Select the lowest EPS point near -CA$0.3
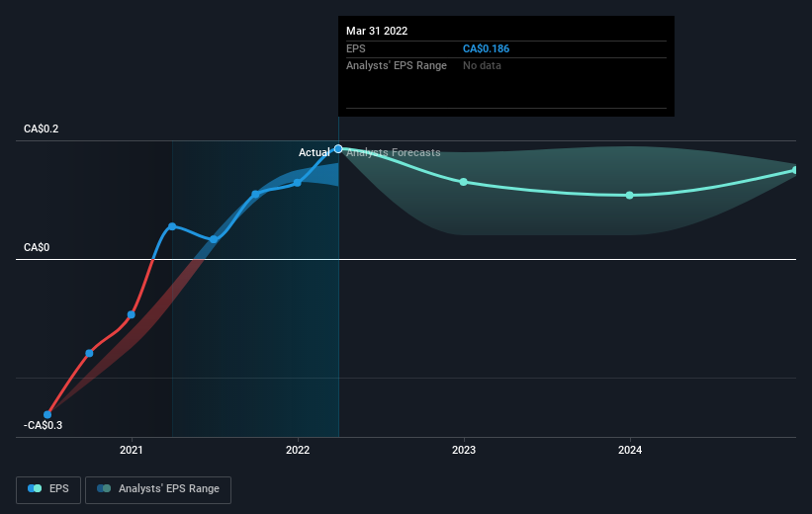The height and width of the screenshot is (514, 812). pyautogui.click(x=47, y=414)
